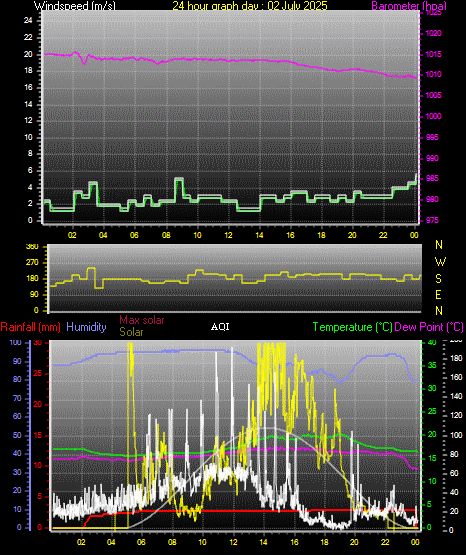Click the S compass label on direction chart
The image size is (466, 555).
coord(438,279)
